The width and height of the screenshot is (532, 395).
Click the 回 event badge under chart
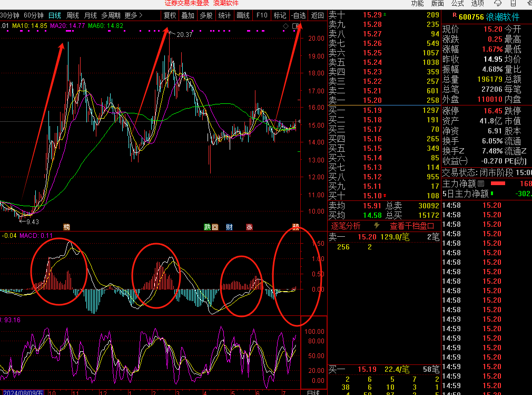point(215,227)
